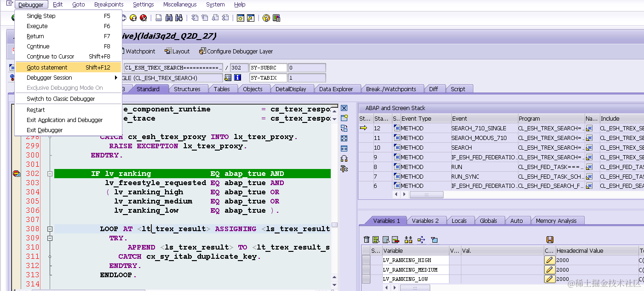Click the Exit (yellow up arrow) toolbar icon
Viewport: 644px width, 291px height.
coord(133,18)
